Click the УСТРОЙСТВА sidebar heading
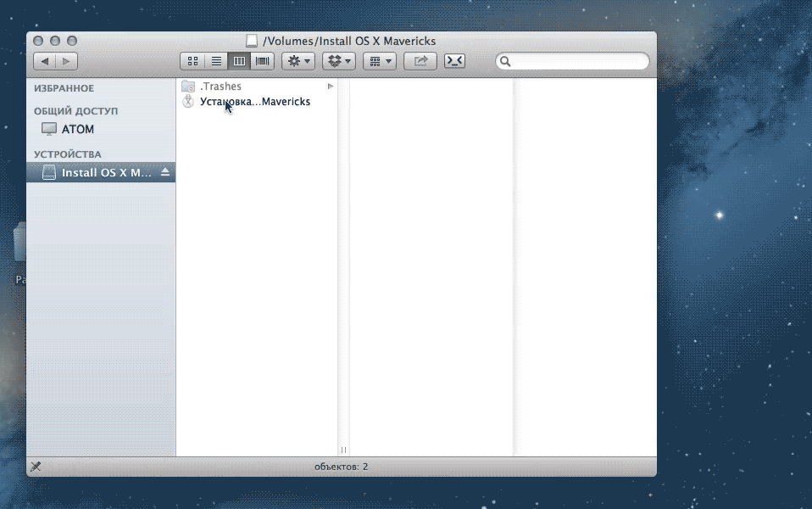The height and width of the screenshot is (509, 812). click(68, 154)
